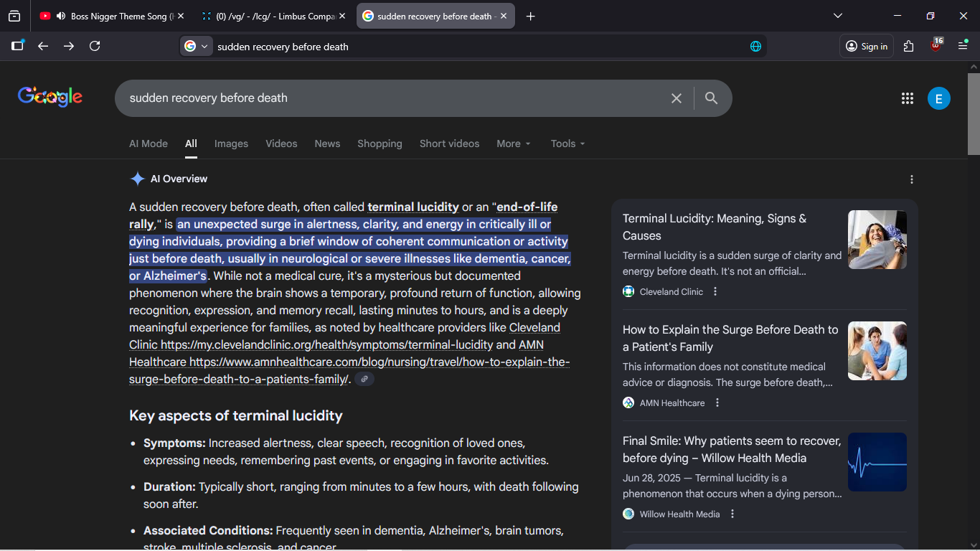The image size is (980, 551).
Task: Close the /vg/ - /lcg/ Limbus tab
Action: (x=341, y=16)
